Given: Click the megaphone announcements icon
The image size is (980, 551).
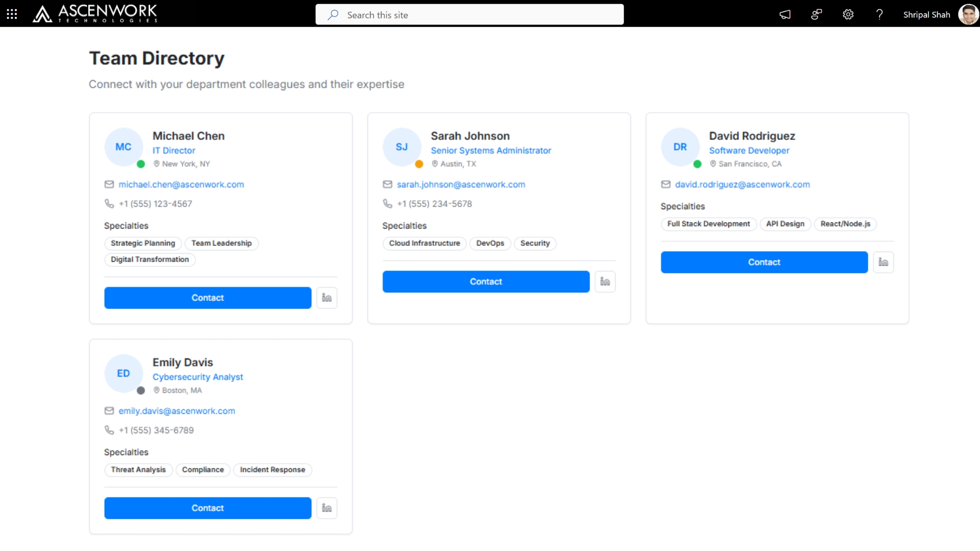Looking at the screenshot, I should point(785,14).
